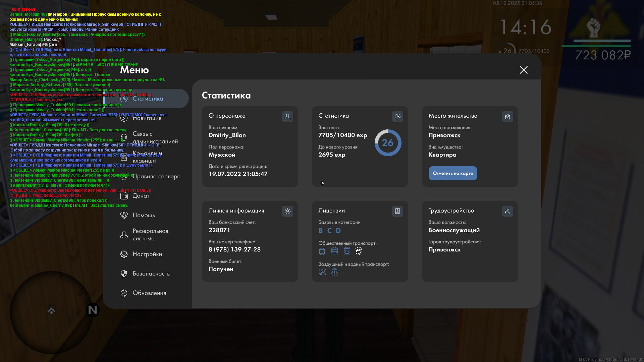The image size is (644, 362).
Task: Click the airplane license icon
Action: coord(322,272)
